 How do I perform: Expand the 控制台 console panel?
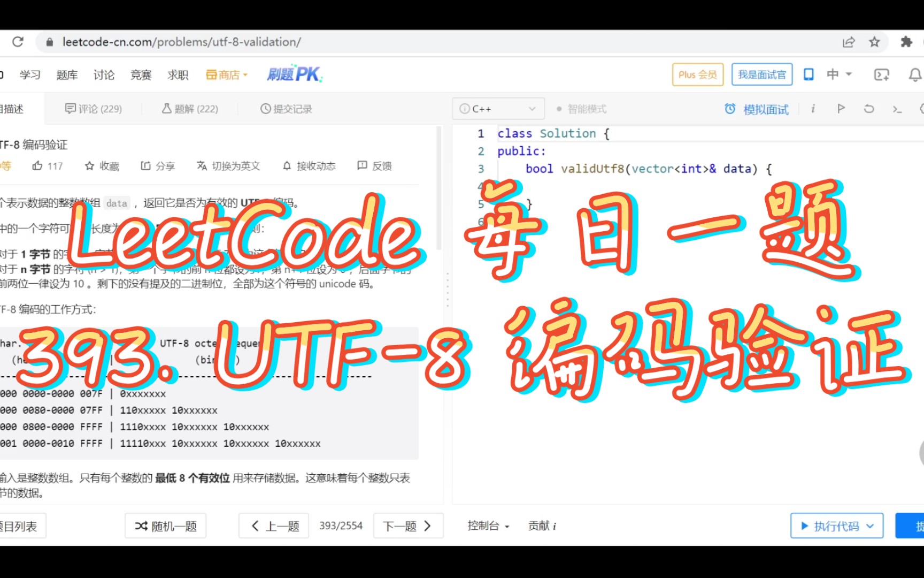coord(488,526)
